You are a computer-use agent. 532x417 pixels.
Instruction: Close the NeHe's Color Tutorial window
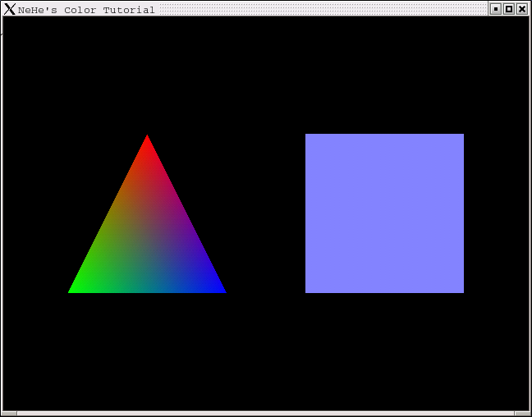(522, 9)
